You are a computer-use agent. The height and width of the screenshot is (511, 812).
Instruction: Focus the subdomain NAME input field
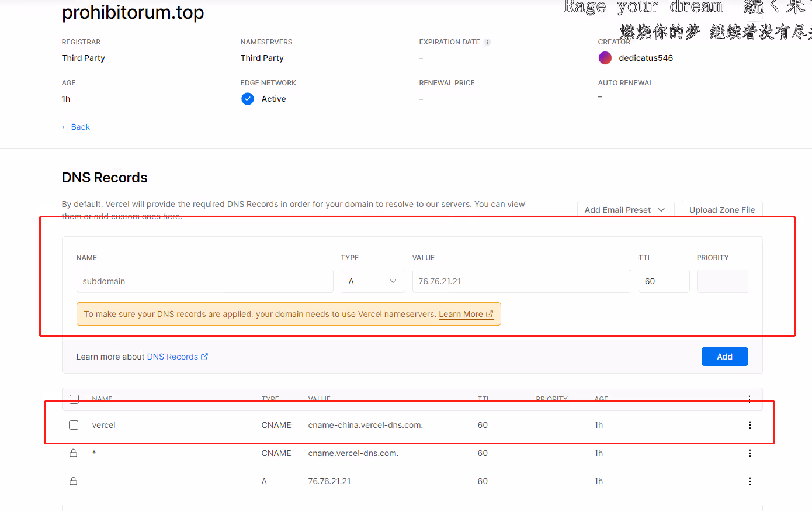pyautogui.click(x=204, y=281)
